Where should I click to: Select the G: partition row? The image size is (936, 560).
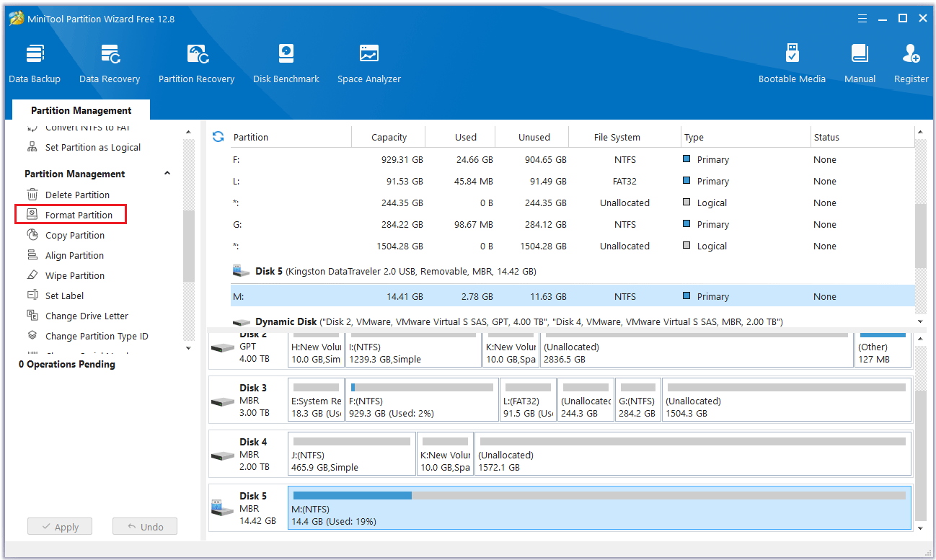573,224
